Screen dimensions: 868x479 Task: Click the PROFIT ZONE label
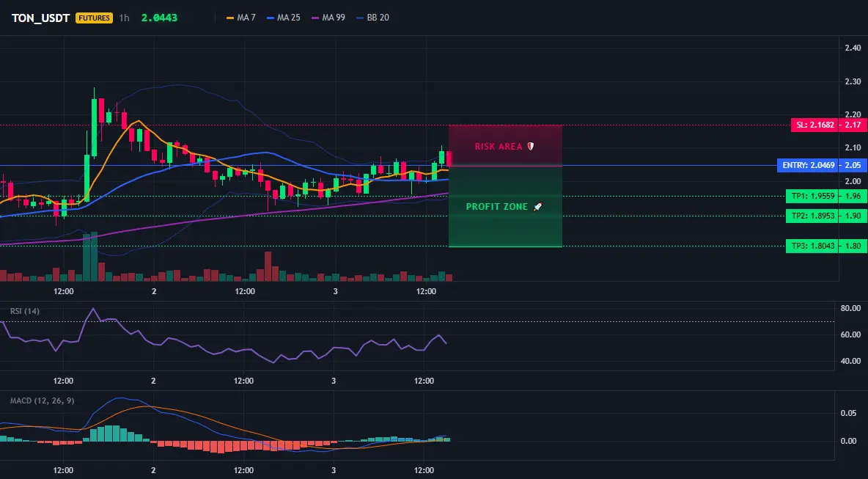(497, 207)
